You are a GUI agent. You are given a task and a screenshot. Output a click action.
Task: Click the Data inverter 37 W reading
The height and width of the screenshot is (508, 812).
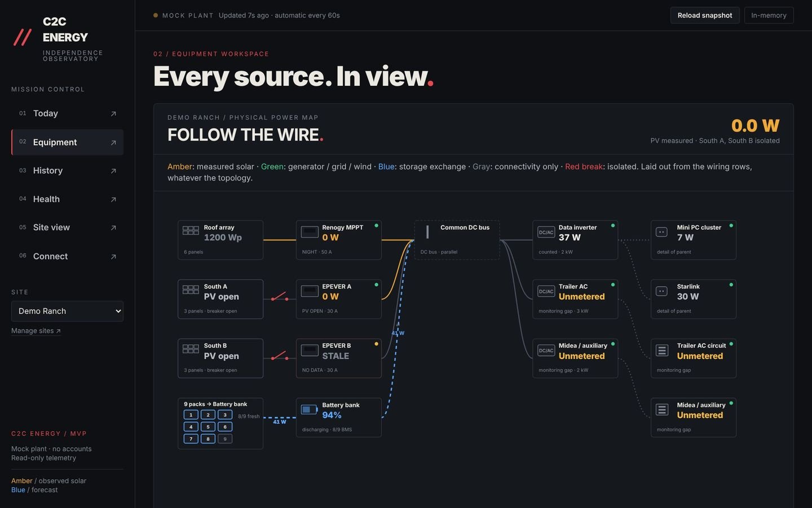point(570,238)
